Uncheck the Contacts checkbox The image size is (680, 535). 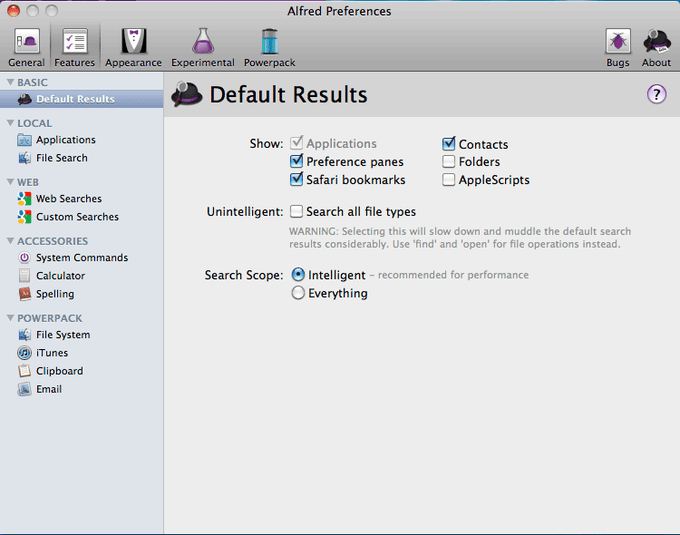449,144
